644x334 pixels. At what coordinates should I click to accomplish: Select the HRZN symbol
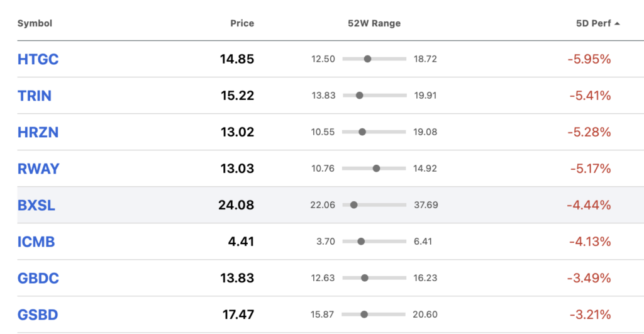click(38, 132)
